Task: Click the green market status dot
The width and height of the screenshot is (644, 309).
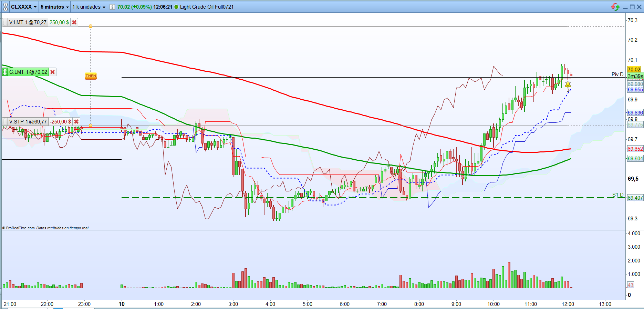Action: (x=176, y=7)
